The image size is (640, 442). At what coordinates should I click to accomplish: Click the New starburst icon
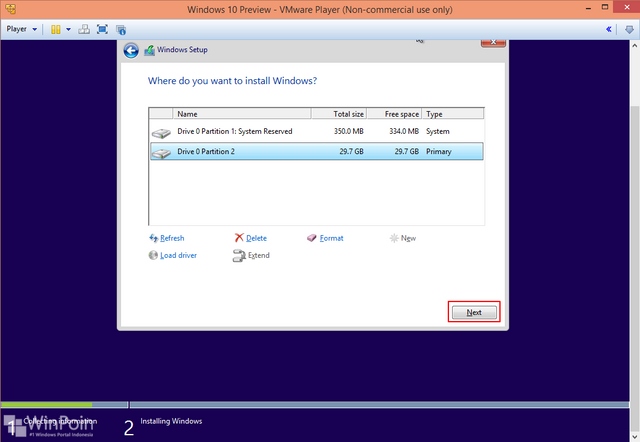tap(394, 238)
